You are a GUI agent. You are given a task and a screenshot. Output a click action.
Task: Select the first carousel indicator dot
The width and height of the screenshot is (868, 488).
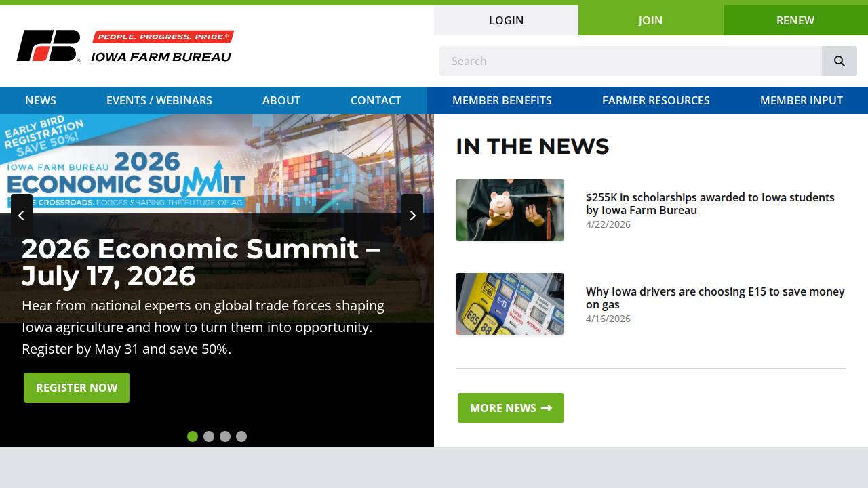(x=193, y=436)
